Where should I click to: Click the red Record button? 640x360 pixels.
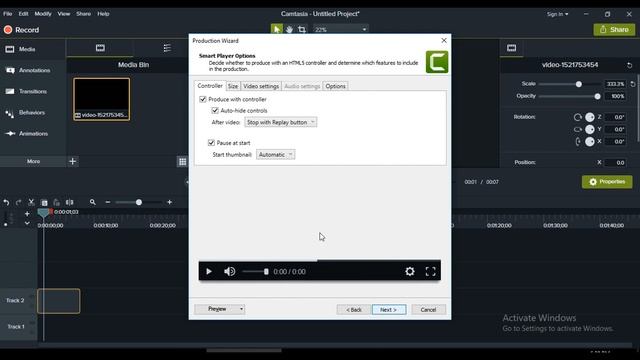[x=21, y=30]
